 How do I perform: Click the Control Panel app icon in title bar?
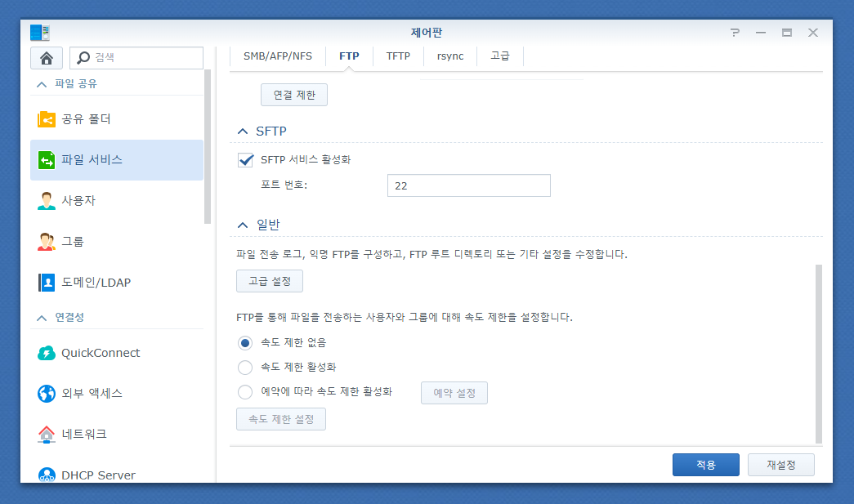pyautogui.click(x=40, y=33)
